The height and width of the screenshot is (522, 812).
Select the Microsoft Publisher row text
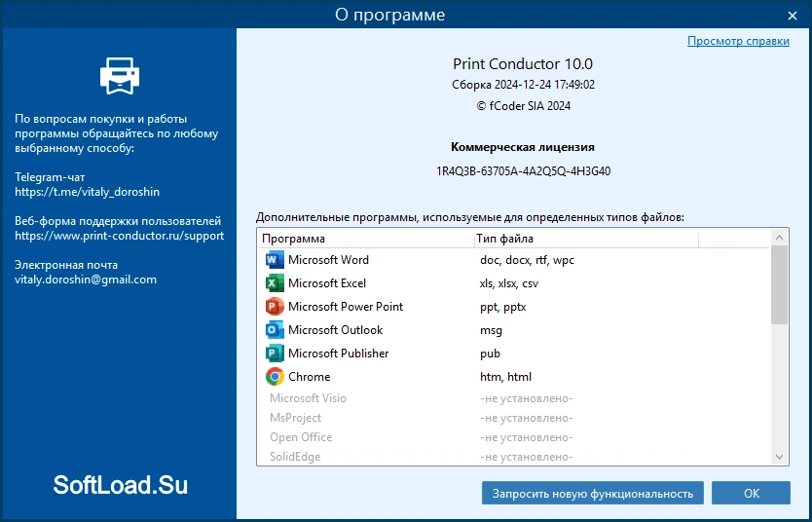(338, 354)
